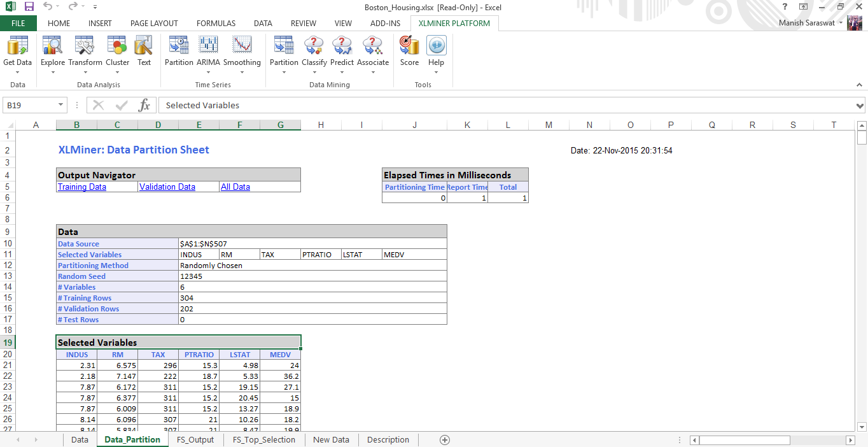868x447 pixels.
Task: Open the FS_Output sheet tab
Action: (x=195, y=440)
